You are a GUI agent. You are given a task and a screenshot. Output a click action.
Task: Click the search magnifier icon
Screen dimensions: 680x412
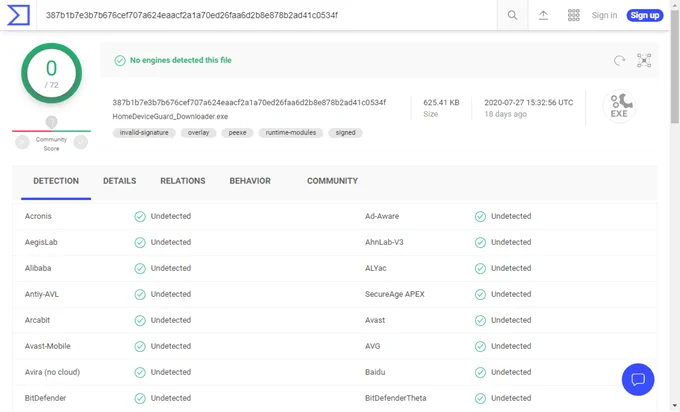pyautogui.click(x=512, y=15)
